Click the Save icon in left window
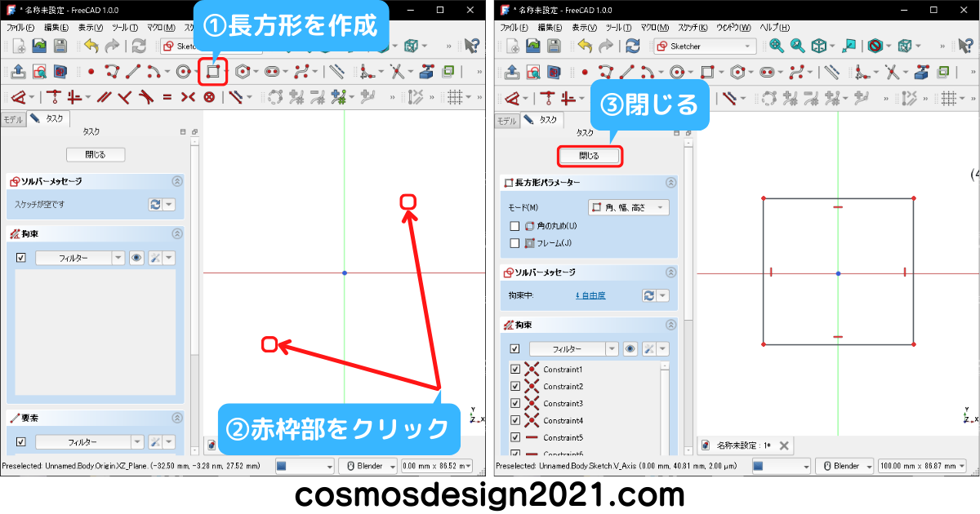This screenshot has width=980, height=514. point(58,47)
